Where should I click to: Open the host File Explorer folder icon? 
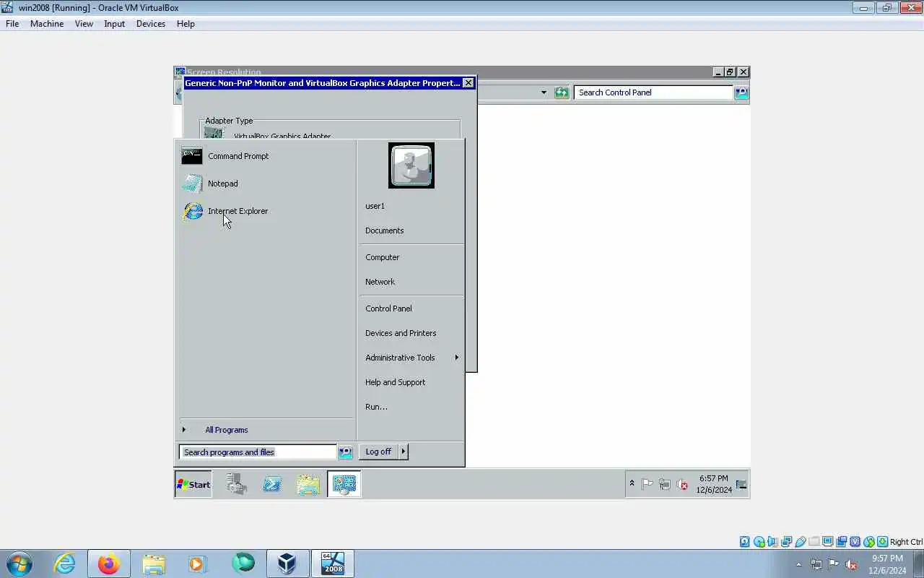154,564
